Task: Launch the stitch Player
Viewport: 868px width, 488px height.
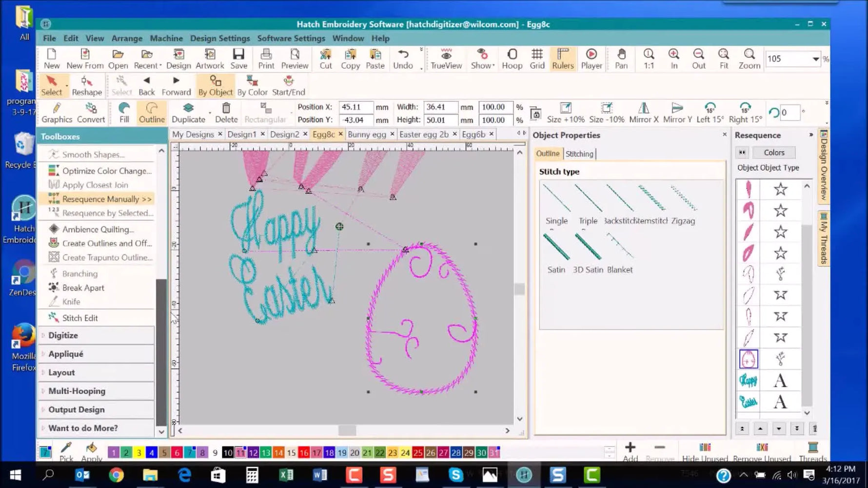Action: 592,59
